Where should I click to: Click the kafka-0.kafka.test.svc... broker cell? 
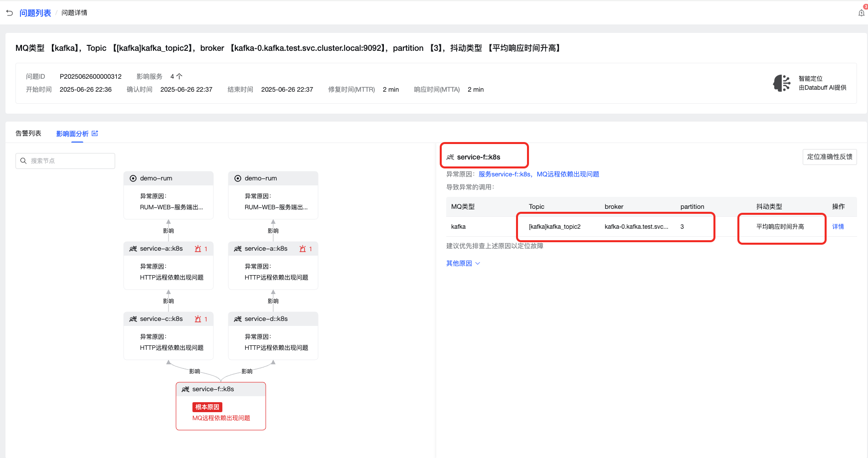(x=637, y=227)
